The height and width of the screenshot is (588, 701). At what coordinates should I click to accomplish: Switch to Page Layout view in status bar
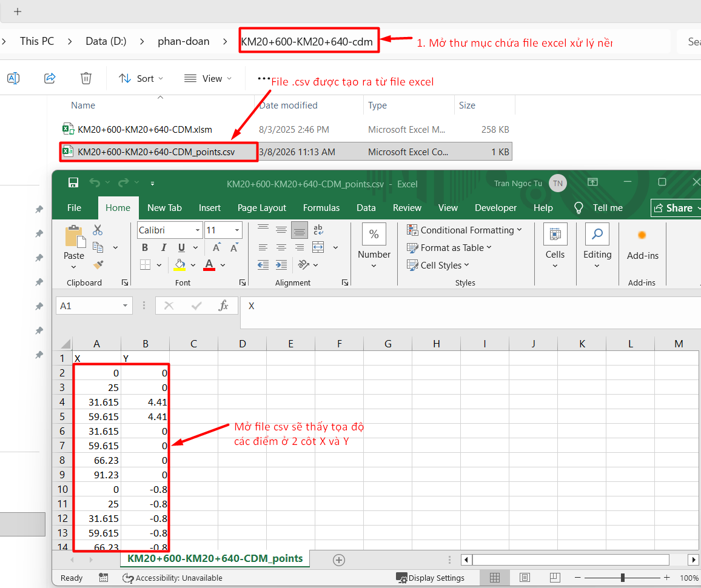(x=525, y=578)
